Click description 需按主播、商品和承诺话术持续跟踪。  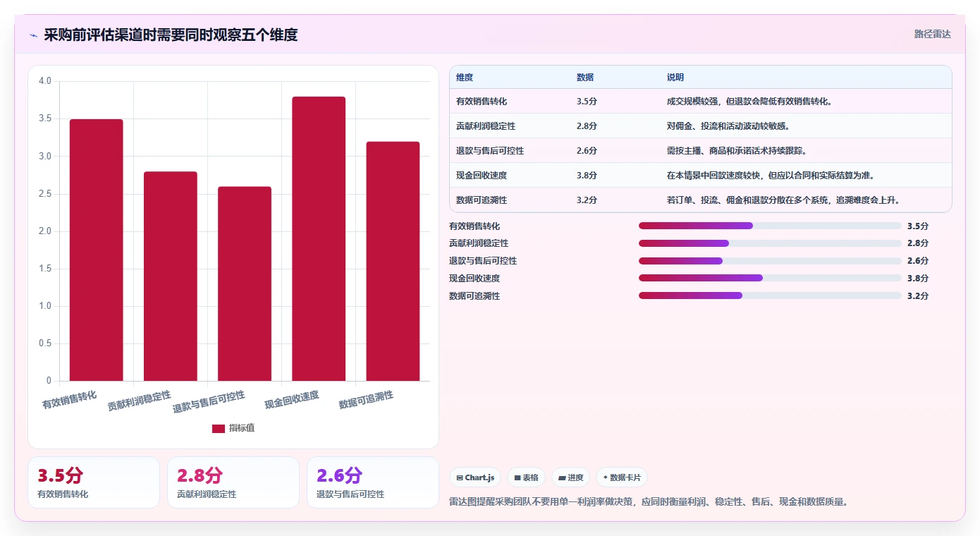pos(737,151)
